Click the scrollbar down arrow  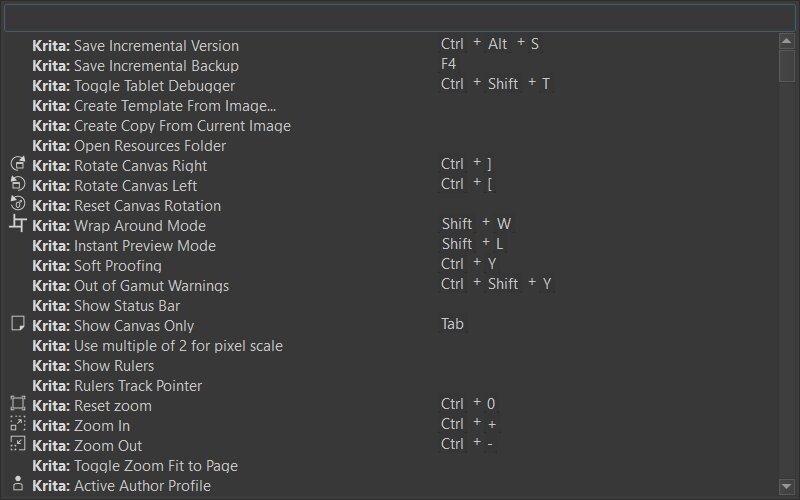tap(787, 486)
